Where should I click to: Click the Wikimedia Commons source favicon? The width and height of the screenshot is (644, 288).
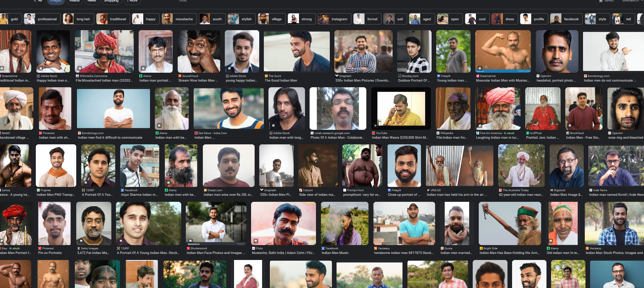tap(77, 76)
